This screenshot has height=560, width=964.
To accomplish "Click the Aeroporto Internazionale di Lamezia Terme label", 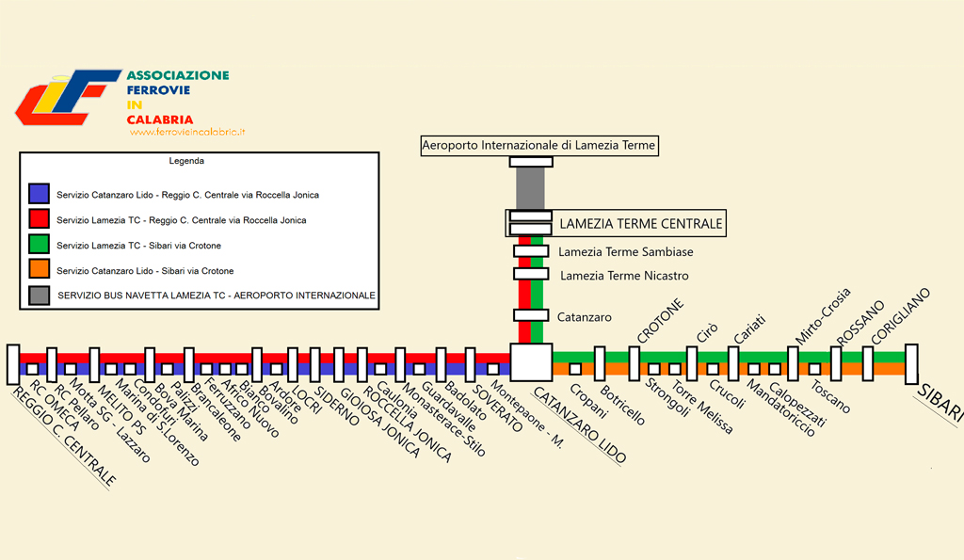I will [x=539, y=146].
